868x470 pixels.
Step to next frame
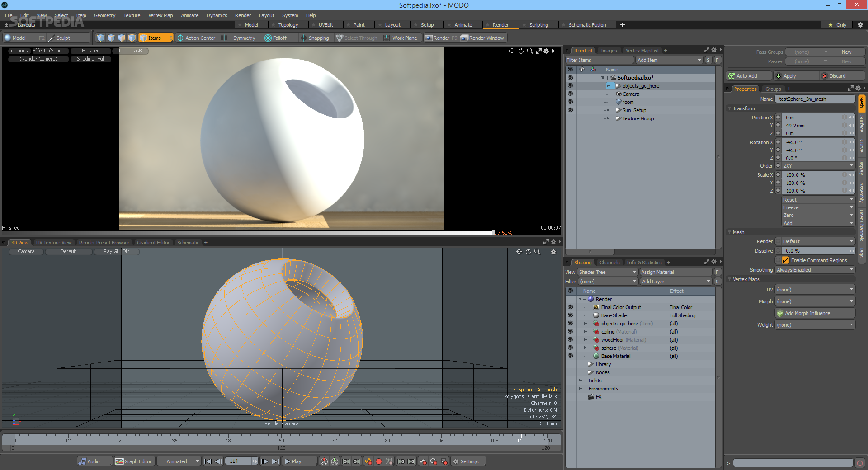point(265,461)
